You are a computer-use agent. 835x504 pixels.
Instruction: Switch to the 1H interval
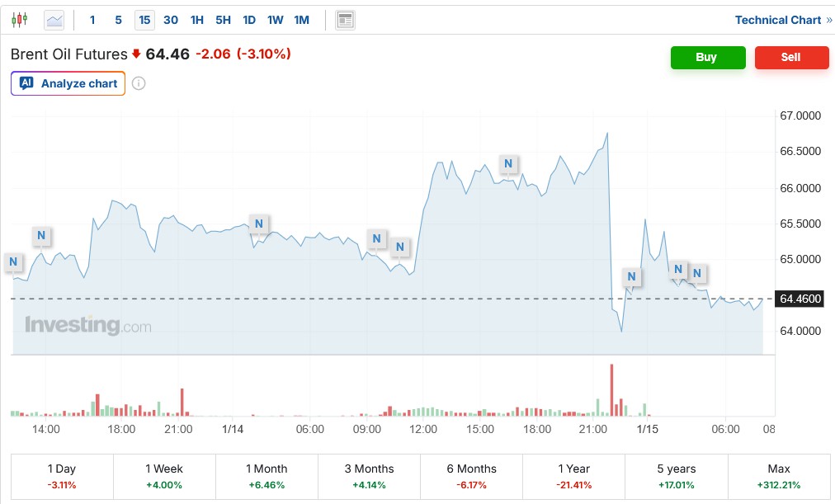197,19
